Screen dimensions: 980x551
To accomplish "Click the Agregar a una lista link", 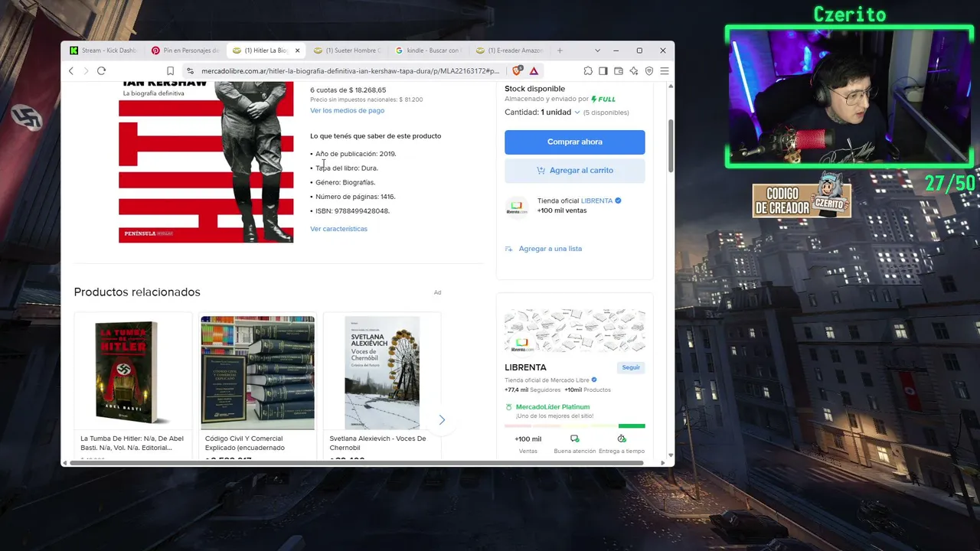I will tap(550, 249).
